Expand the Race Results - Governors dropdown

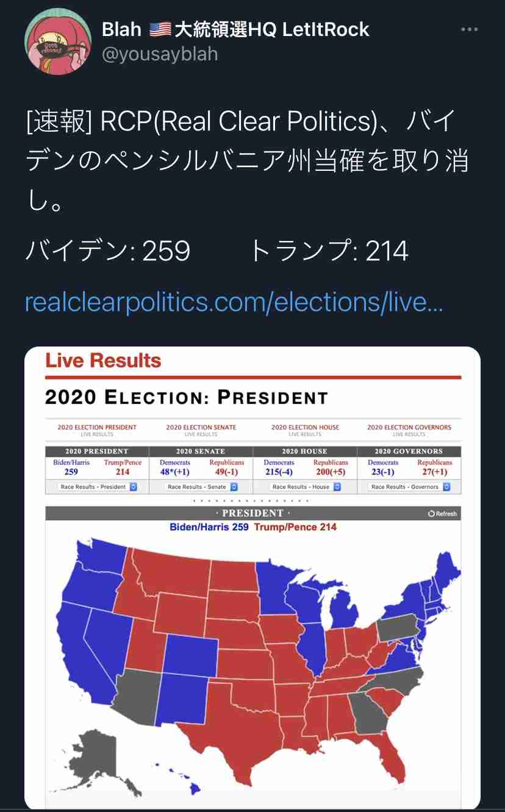(409, 487)
